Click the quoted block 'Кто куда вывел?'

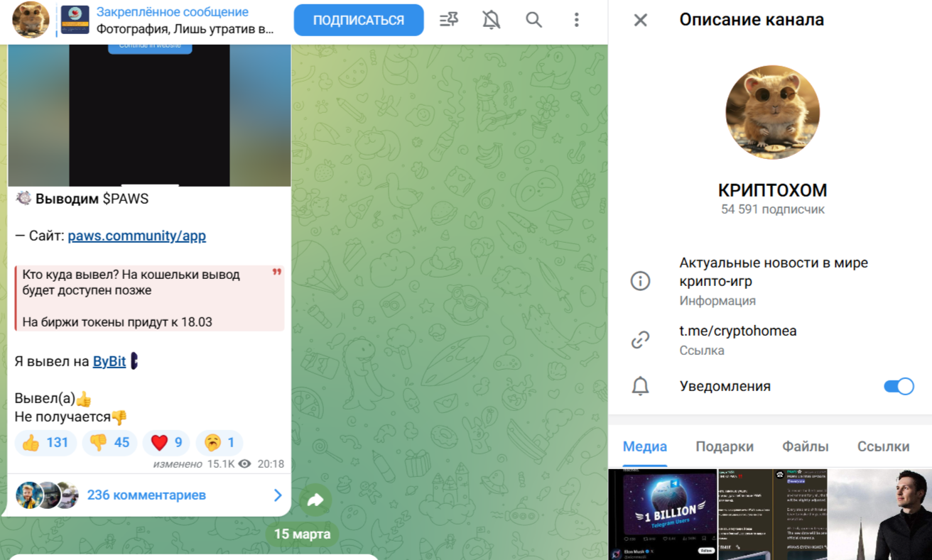[x=149, y=298]
